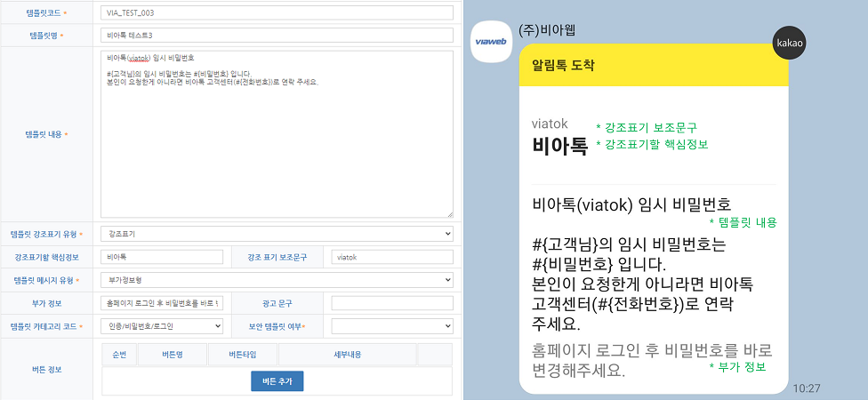The image size is (868, 400).
Task: Click the (주)비아웹 sender name
Action: (x=547, y=30)
